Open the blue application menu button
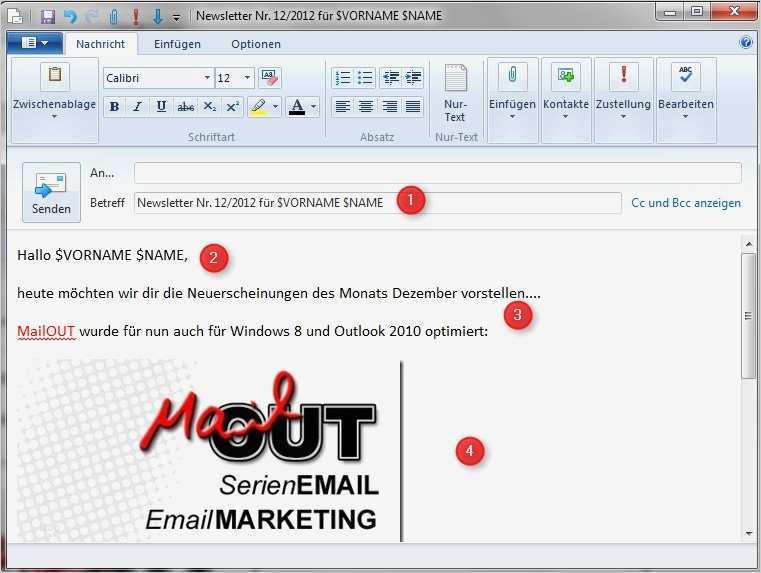Screen dimensions: 761x573 pos(34,43)
